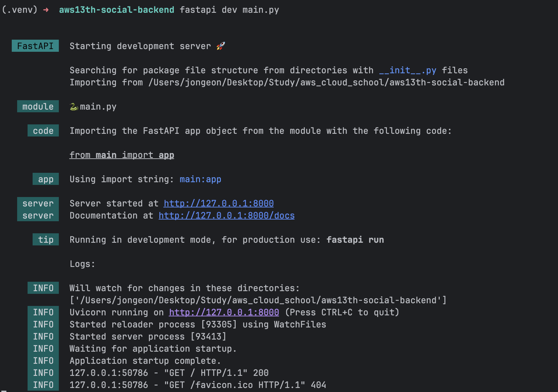Click the underlined from main import app text
Screen dimensions: 558x392
click(122, 155)
